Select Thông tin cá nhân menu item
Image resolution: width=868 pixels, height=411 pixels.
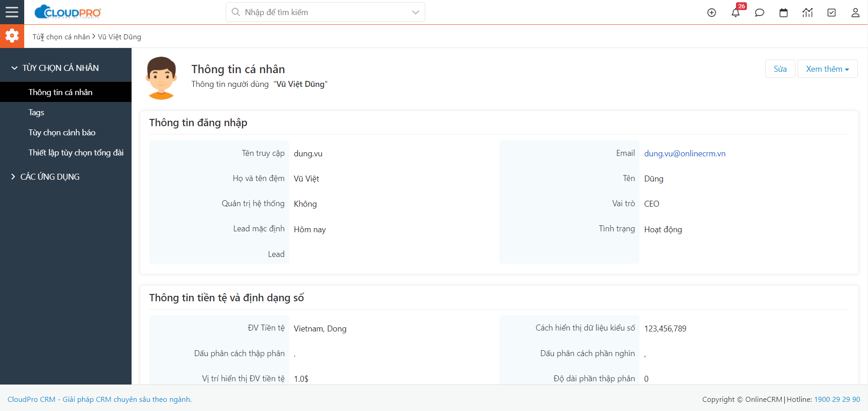coord(66,92)
